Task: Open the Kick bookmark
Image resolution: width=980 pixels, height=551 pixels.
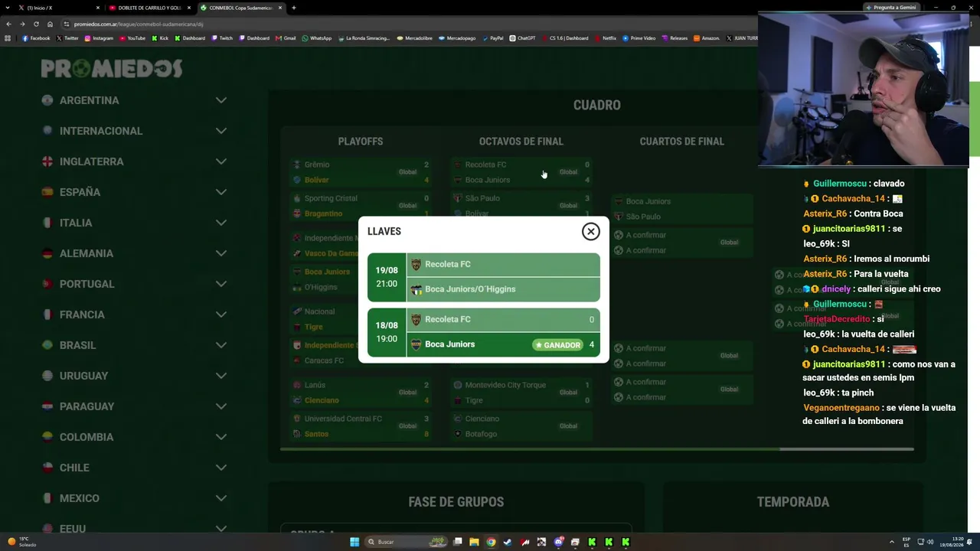Action: click(160, 38)
